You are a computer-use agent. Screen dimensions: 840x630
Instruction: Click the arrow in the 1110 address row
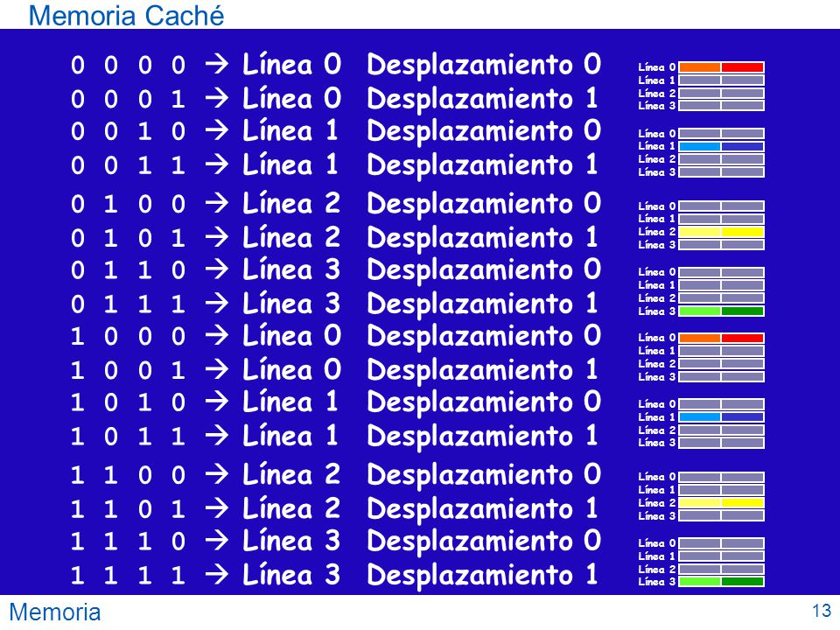pos(217,541)
